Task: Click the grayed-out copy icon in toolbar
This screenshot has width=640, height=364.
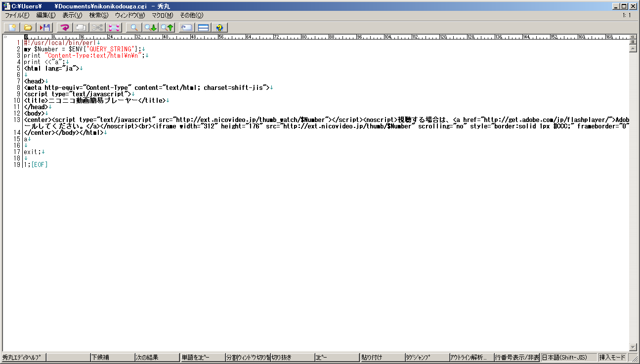Action: pyautogui.click(x=81, y=28)
